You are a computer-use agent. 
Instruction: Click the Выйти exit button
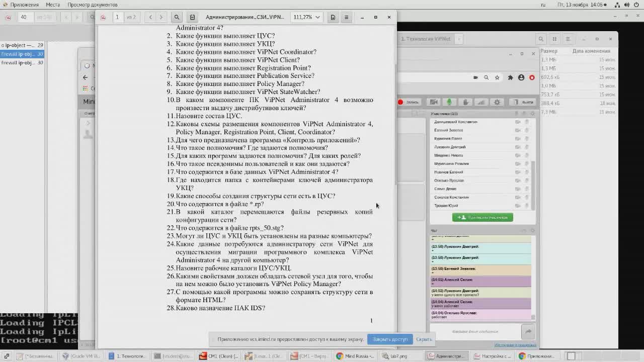click(523, 102)
